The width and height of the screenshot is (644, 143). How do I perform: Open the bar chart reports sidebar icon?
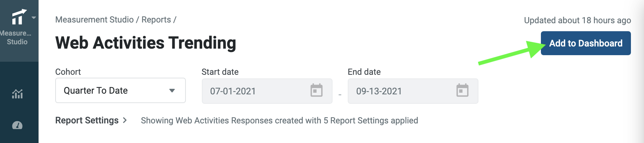click(17, 94)
